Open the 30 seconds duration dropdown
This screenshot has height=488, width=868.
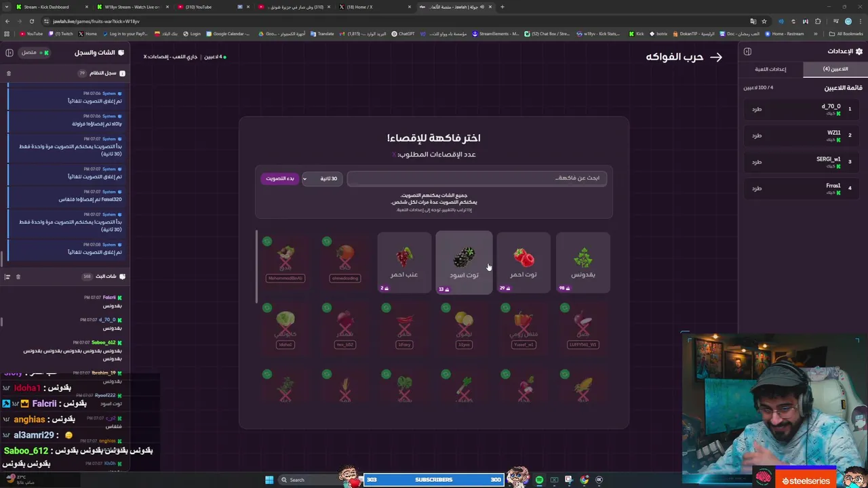click(x=323, y=178)
